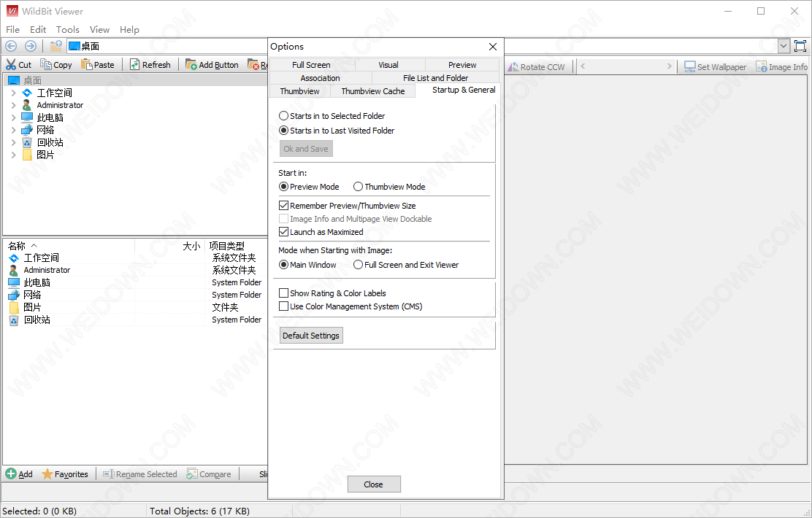Viewport: 812px width, 518px height.
Task: Sort file list by 名称 column header
Action: [x=18, y=247]
